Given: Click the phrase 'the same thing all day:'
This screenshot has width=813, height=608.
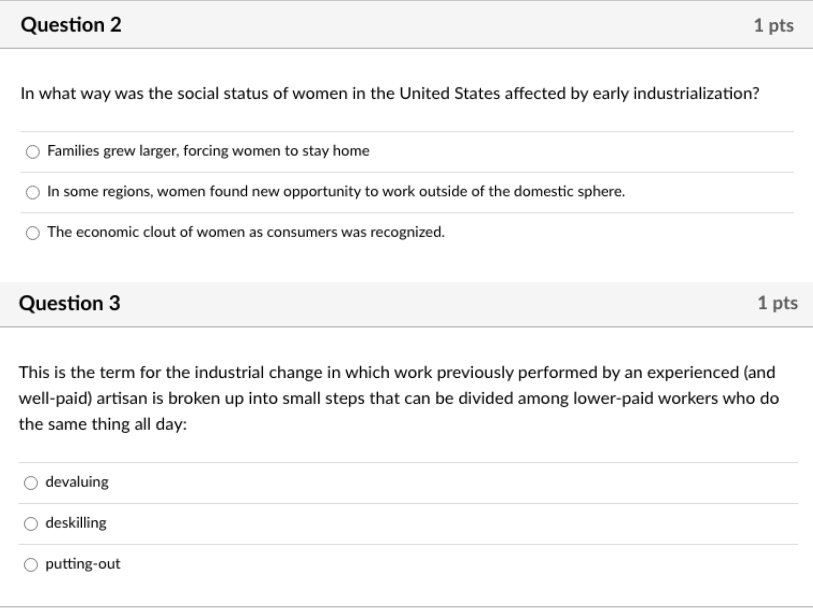Looking at the screenshot, I should 103,425.
